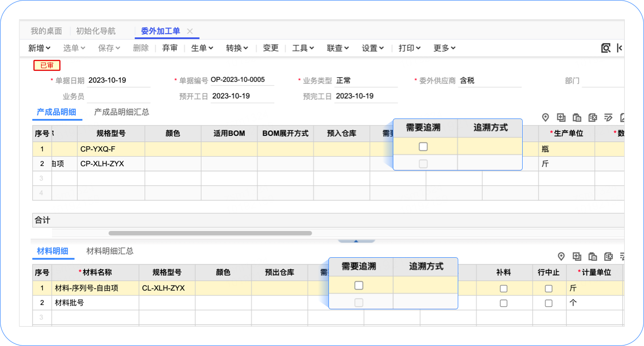Image resolution: width=644 pixels, height=346 pixels.
Task: Tick 补料 checkbox for 材料-序列号-自由项 row
Action: pos(504,288)
